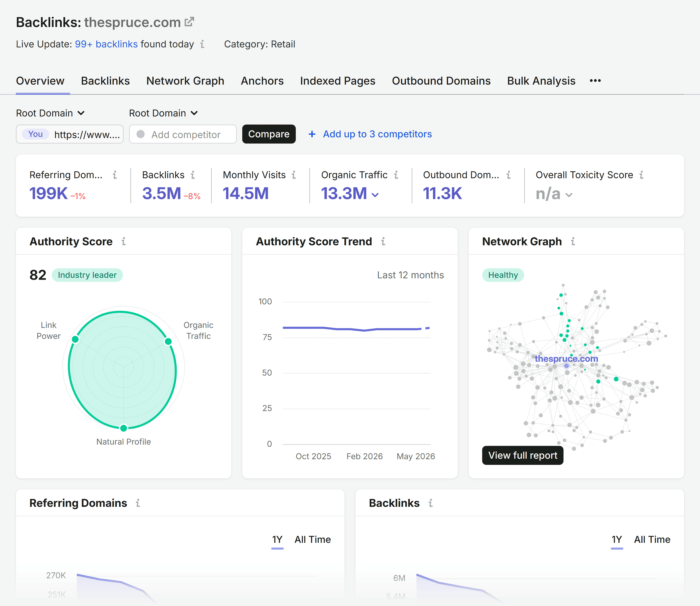Image resolution: width=700 pixels, height=606 pixels.
Task: Click View full report button
Action: tap(523, 456)
